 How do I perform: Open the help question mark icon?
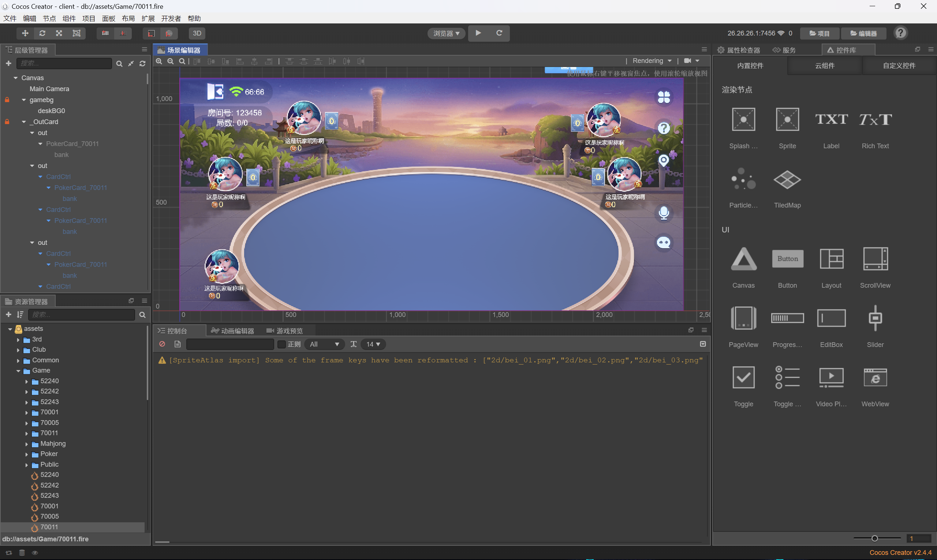(900, 33)
